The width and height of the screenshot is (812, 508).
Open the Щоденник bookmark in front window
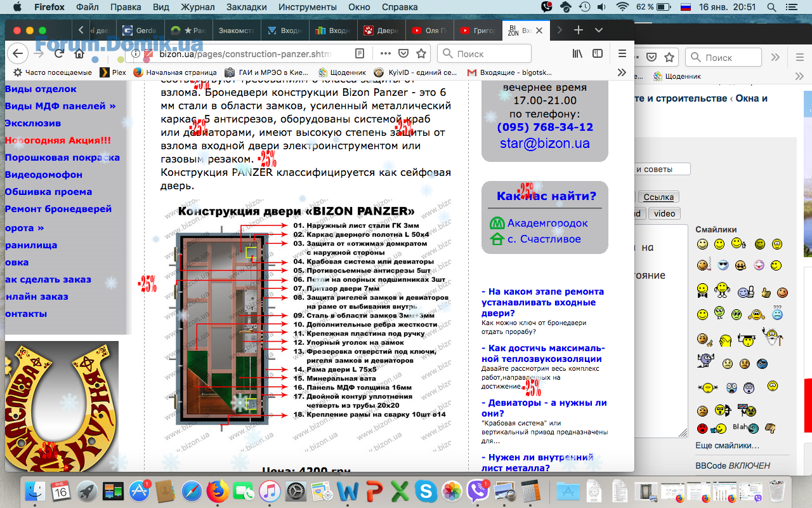[x=343, y=72]
